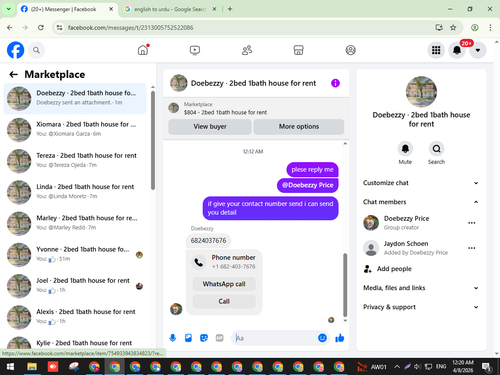Mute this chat via bell icon
This screenshot has width=500, height=375.
coord(405,149)
